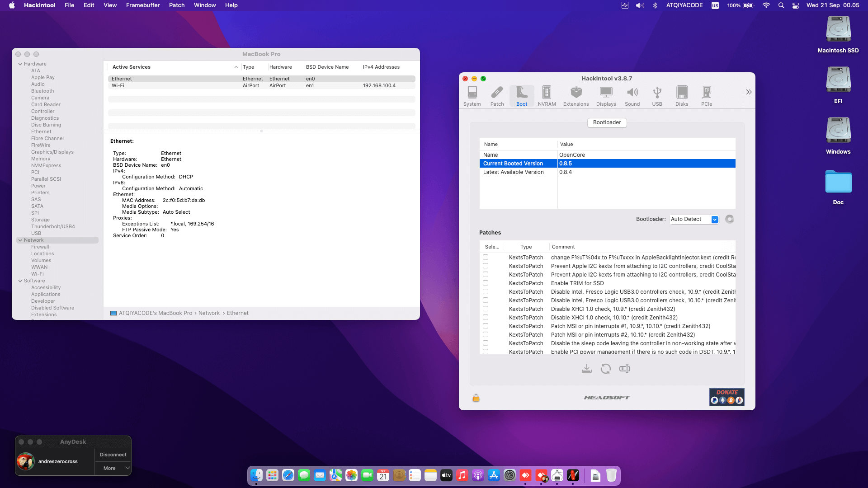Click the refresh icon below Patches list
868x488 pixels.
coord(605,369)
